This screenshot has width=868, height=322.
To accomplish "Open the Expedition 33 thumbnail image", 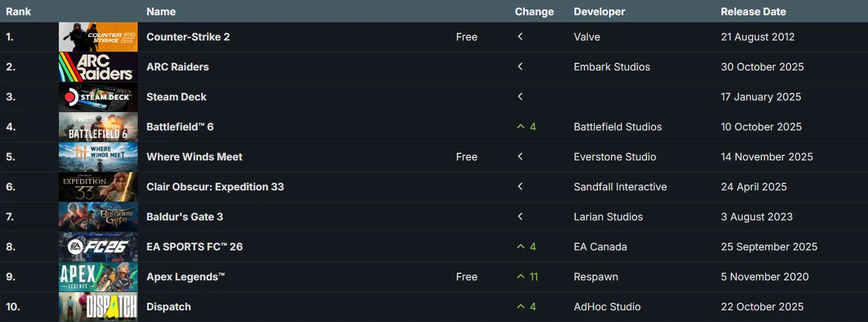I will pyautogui.click(x=98, y=187).
